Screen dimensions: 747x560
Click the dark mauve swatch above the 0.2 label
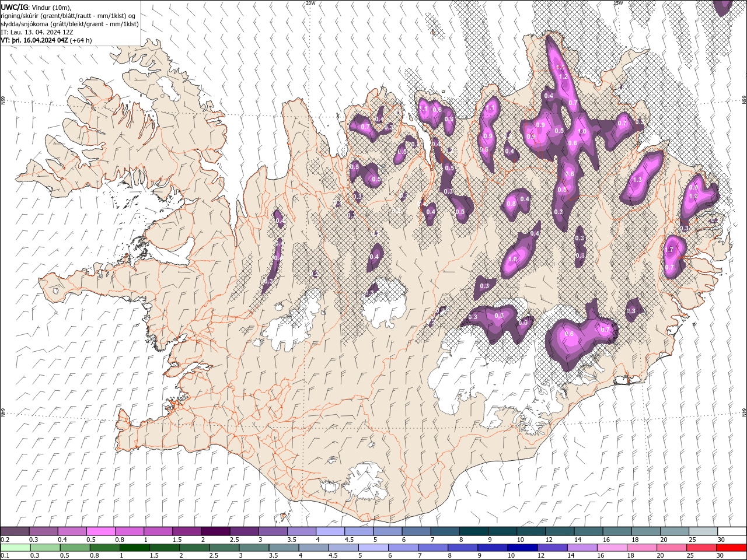15,531
